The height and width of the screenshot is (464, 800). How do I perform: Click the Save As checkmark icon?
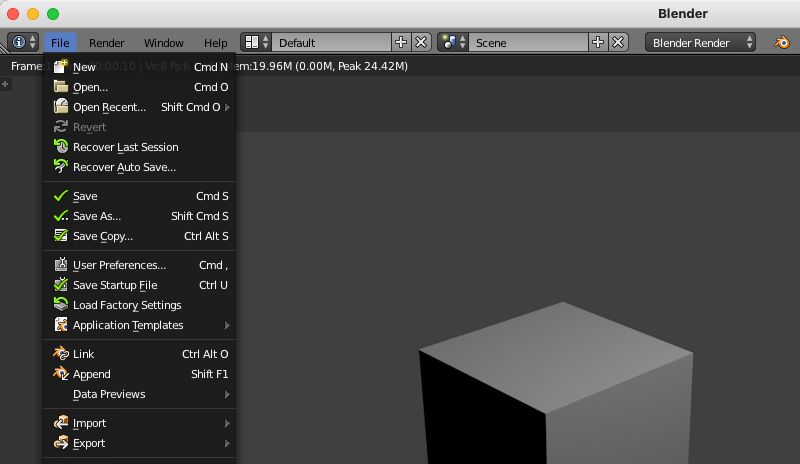(61, 215)
